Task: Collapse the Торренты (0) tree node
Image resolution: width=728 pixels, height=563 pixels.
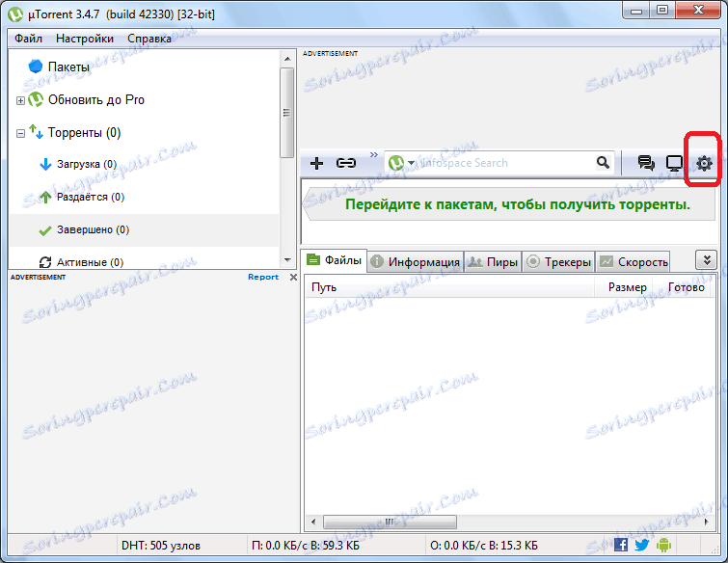Action: click(x=20, y=133)
